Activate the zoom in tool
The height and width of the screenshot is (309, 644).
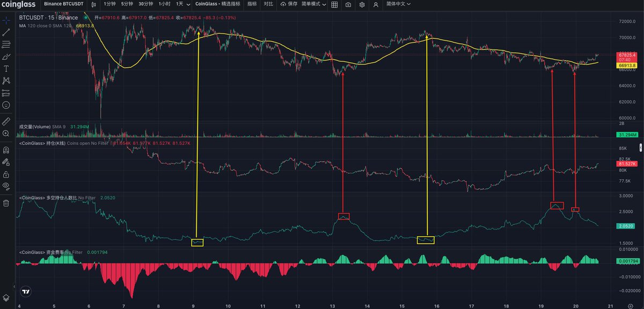click(x=6, y=133)
